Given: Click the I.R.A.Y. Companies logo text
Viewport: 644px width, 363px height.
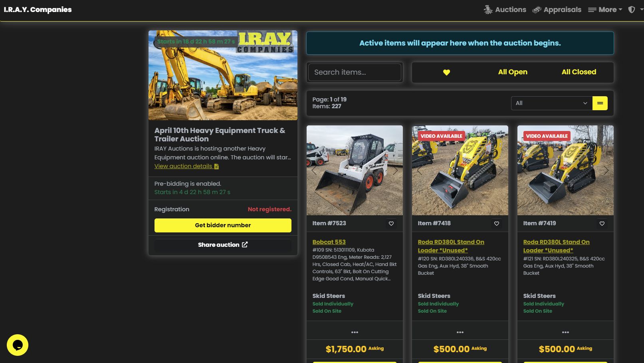Looking at the screenshot, I should pyautogui.click(x=38, y=10).
